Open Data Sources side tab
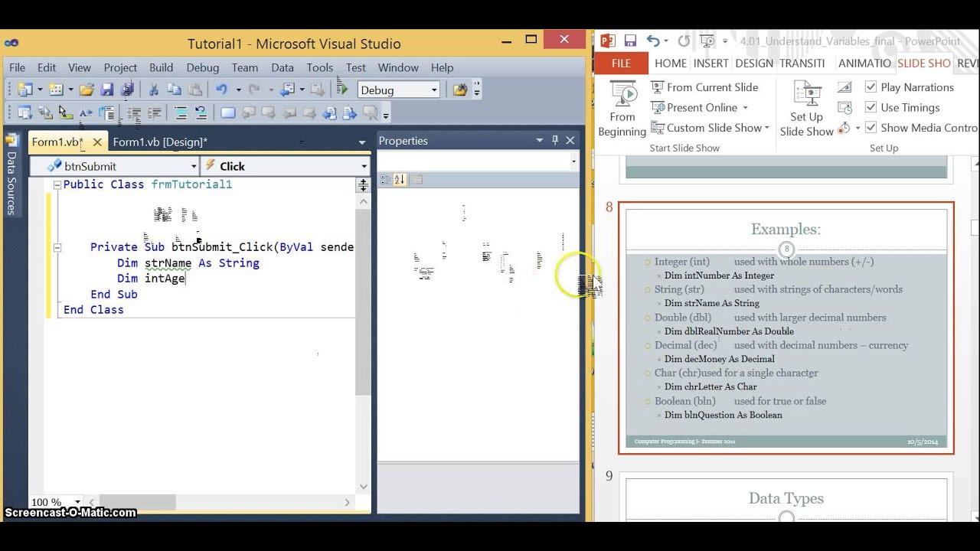This screenshot has height=551, width=980. (x=11, y=175)
